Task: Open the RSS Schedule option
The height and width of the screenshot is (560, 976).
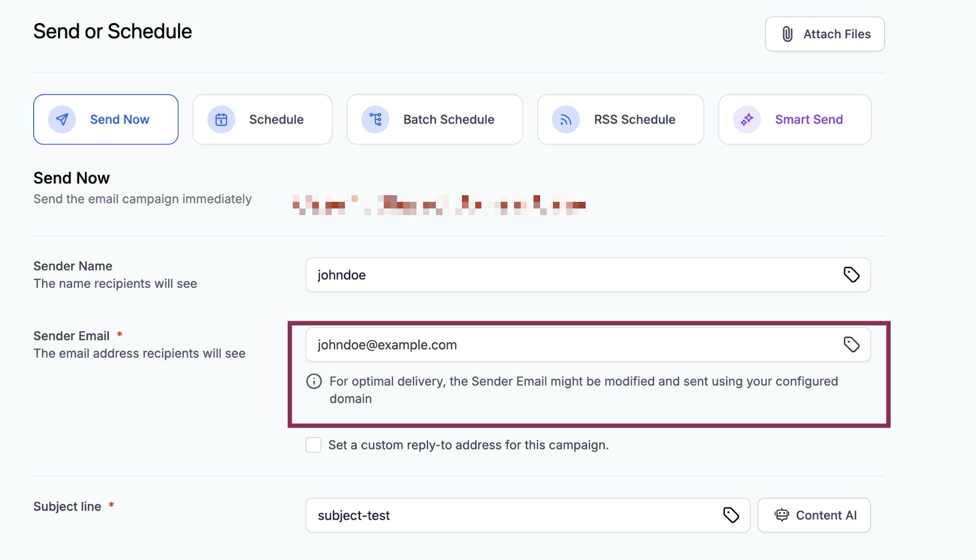Action: pyautogui.click(x=634, y=120)
